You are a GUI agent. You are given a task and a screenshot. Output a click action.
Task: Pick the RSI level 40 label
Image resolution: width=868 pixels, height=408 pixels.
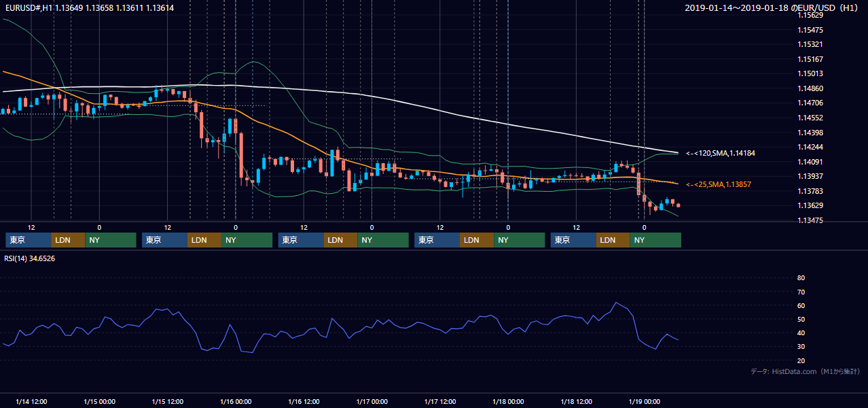click(x=801, y=333)
